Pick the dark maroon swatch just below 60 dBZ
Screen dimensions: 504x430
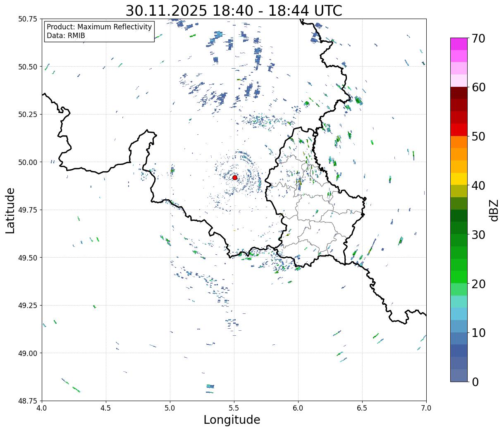459,93
